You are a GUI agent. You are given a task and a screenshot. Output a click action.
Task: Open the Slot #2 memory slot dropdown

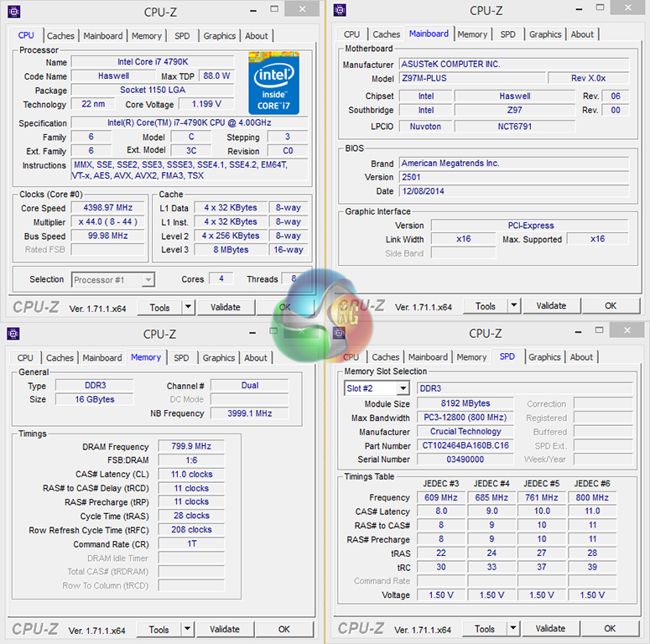coord(403,388)
